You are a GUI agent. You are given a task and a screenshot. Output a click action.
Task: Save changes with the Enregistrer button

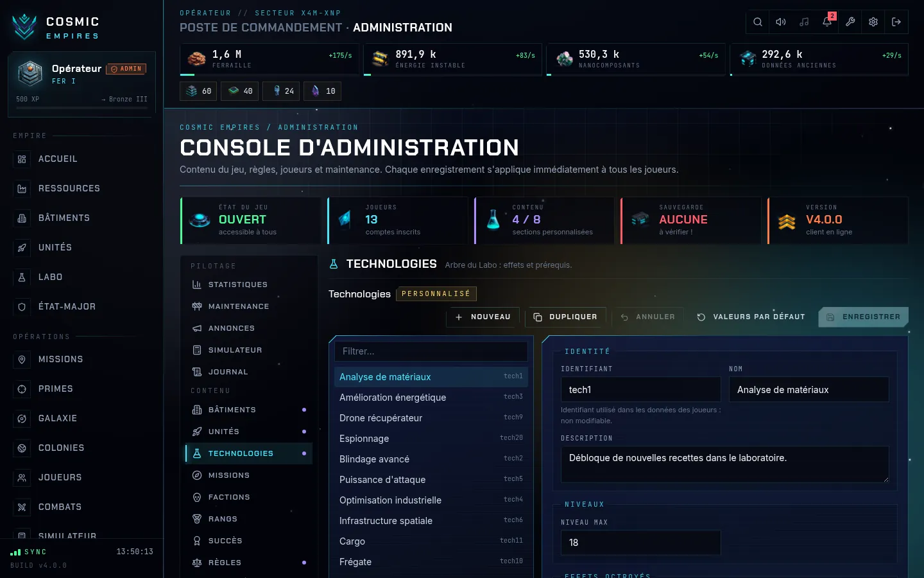point(863,317)
